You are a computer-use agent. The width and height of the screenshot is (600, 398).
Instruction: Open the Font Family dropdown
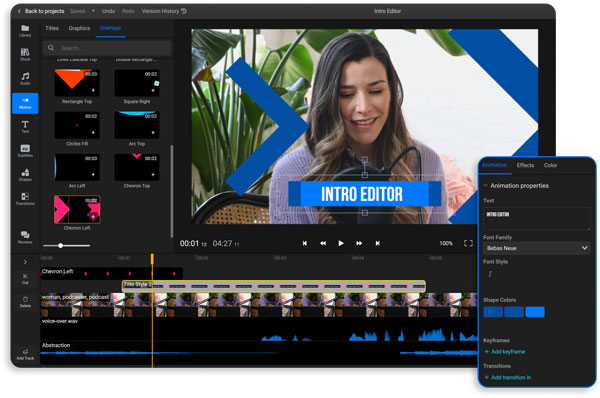pyautogui.click(x=536, y=248)
